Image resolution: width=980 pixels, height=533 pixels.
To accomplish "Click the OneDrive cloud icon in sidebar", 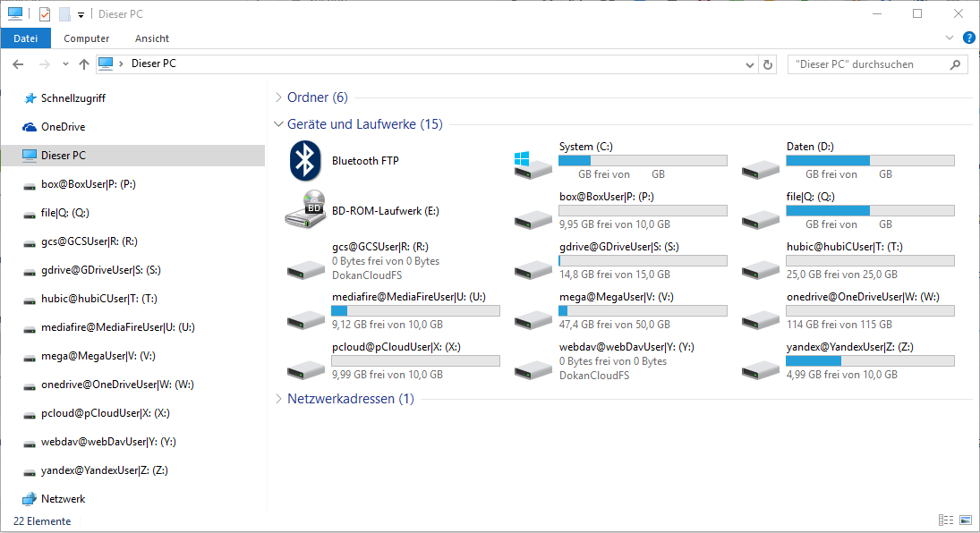I will 30,127.
